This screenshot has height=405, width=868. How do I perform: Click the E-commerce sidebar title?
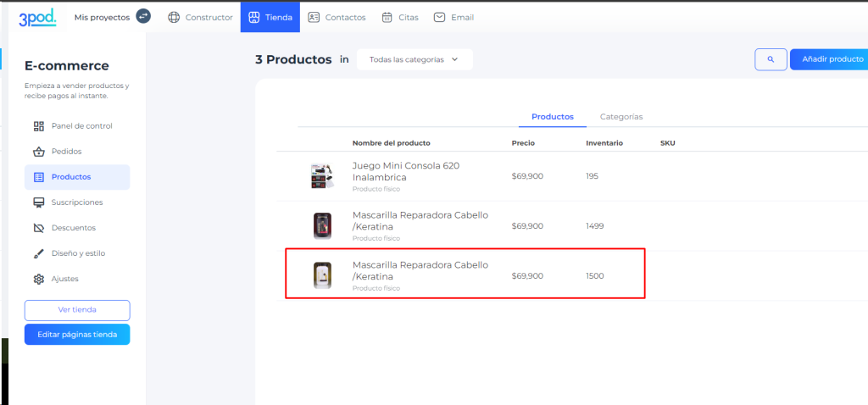pos(67,66)
